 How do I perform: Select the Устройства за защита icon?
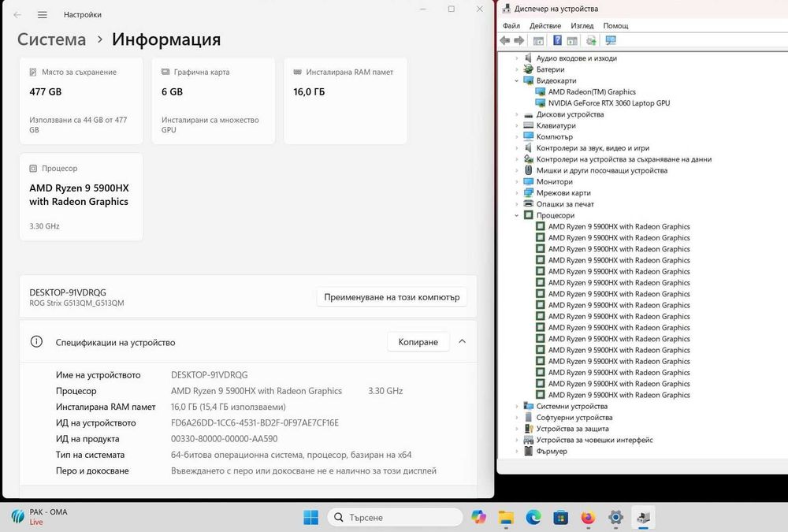click(x=528, y=429)
